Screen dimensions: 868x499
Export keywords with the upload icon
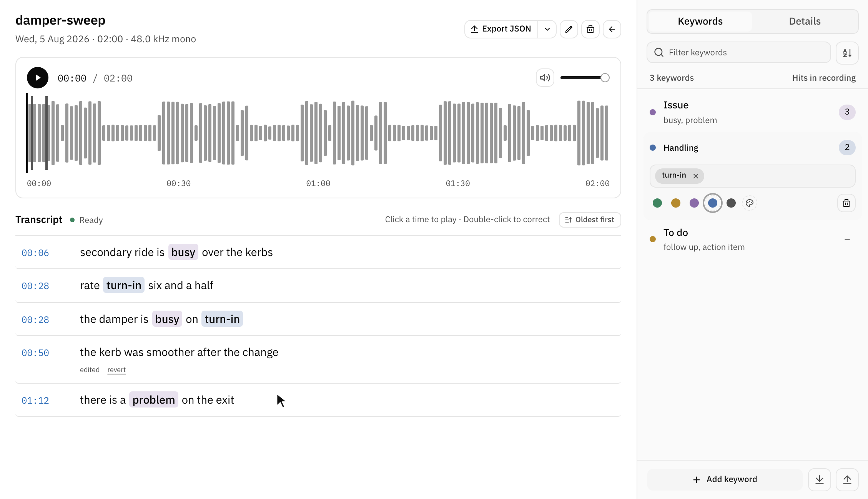point(847,479)
